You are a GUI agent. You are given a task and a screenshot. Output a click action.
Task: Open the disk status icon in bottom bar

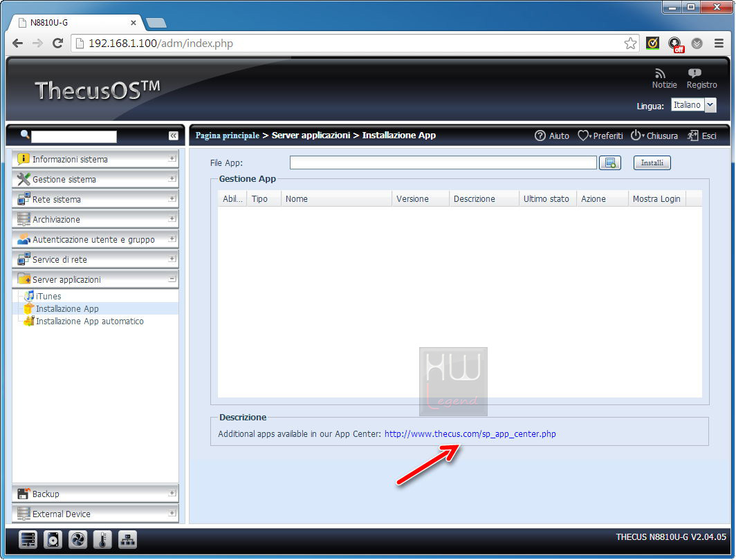53,540
